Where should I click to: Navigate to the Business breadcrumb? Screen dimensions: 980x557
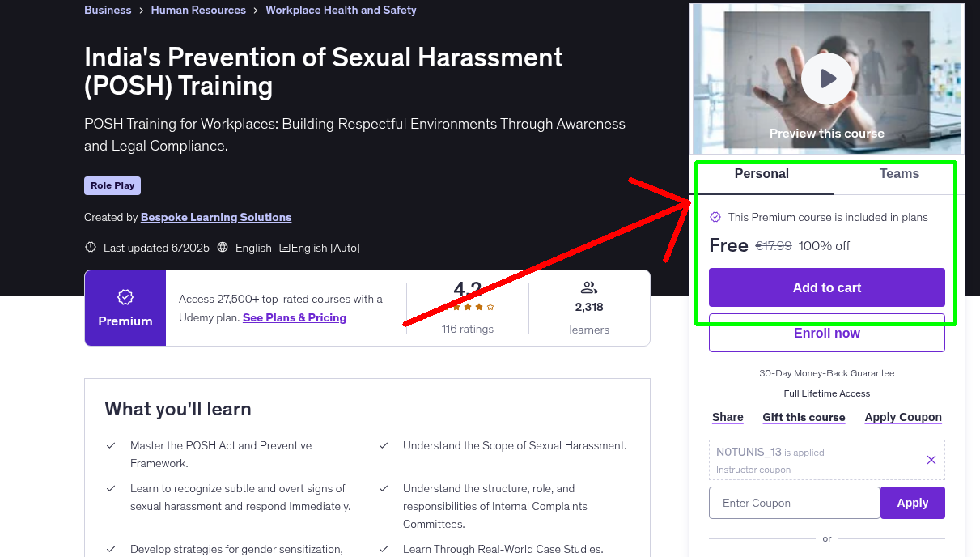(108, 10)
